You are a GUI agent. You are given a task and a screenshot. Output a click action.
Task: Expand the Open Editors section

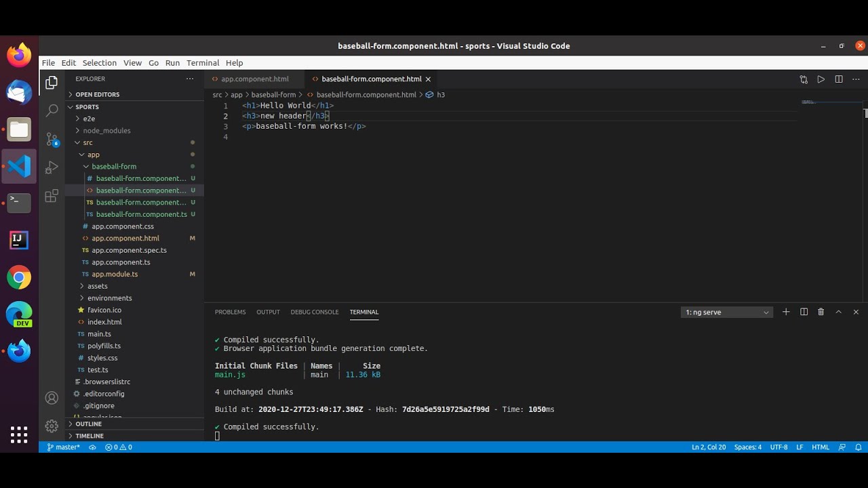pos(134,94)
